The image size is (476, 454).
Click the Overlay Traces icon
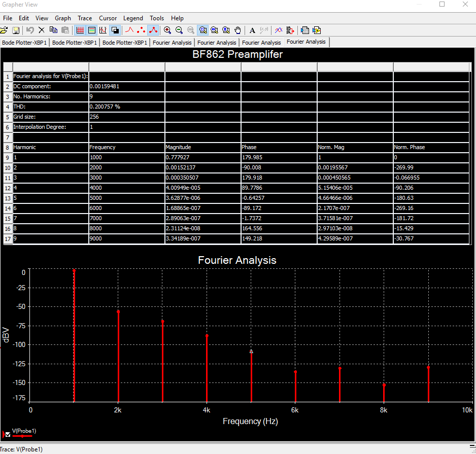tap(279, 30)
